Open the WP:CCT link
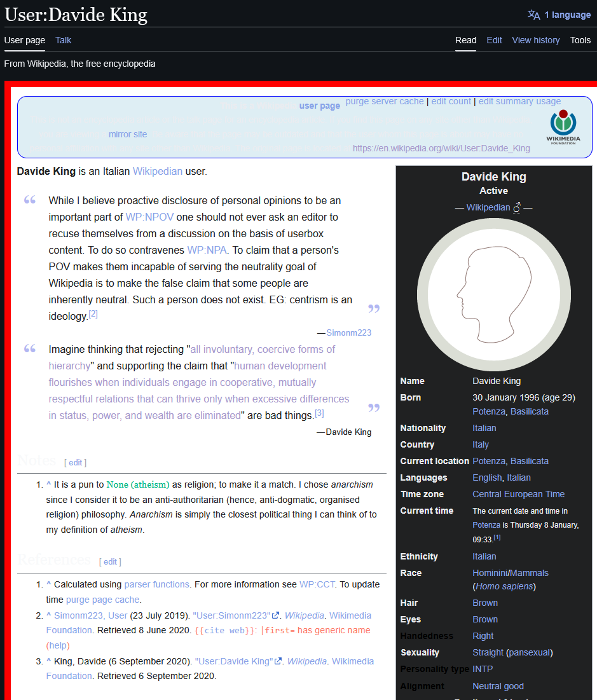 point(317,584)
